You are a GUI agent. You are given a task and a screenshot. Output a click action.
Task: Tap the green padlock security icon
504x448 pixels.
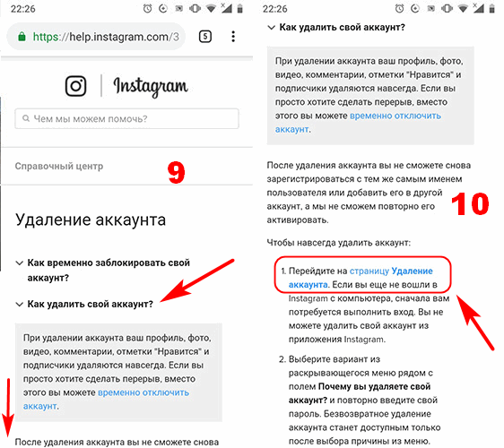(22, 37)
